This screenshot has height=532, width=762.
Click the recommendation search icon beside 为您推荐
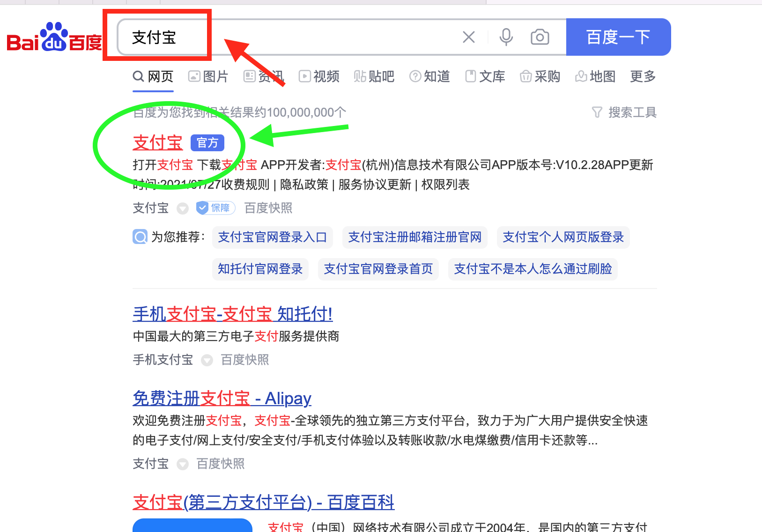click(x=140, y=237)
